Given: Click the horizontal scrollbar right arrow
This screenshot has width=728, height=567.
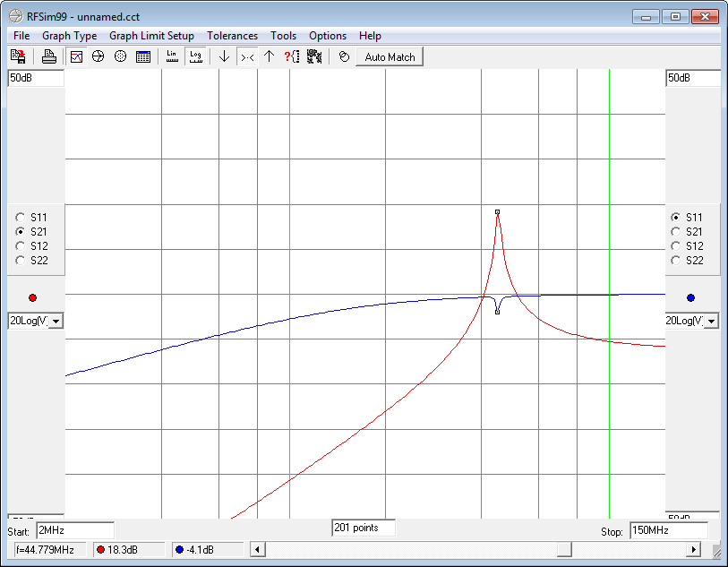Looking at the screenshot, I should tap(694, 549).
